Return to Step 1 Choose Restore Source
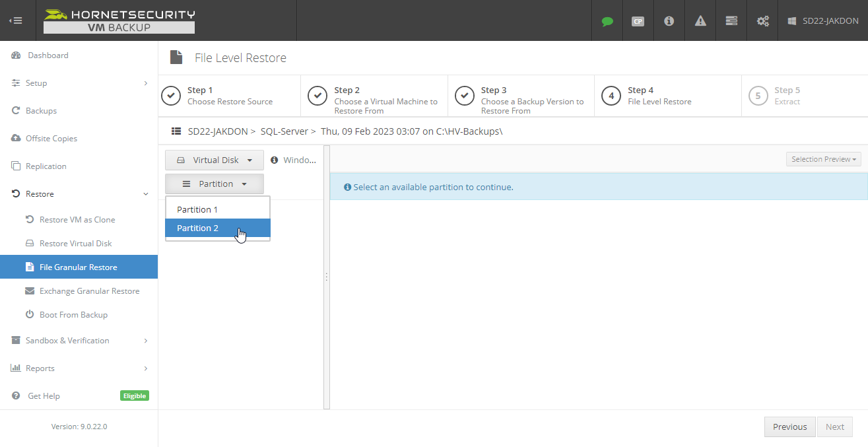This screenshot has height=447, width=868. point(229,96)
